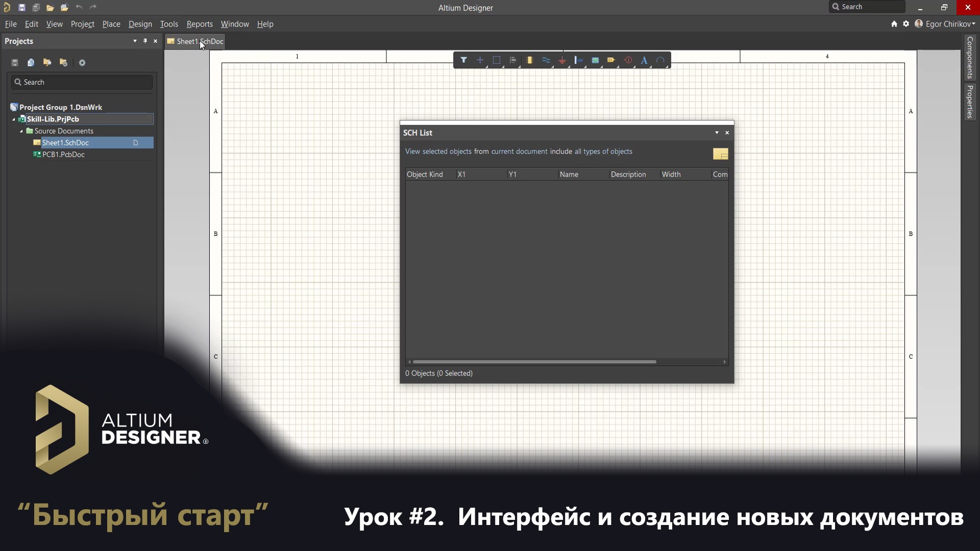Select the Place Text String tool
The height and width of the screenshot is (551, 980).
[644, 60]
